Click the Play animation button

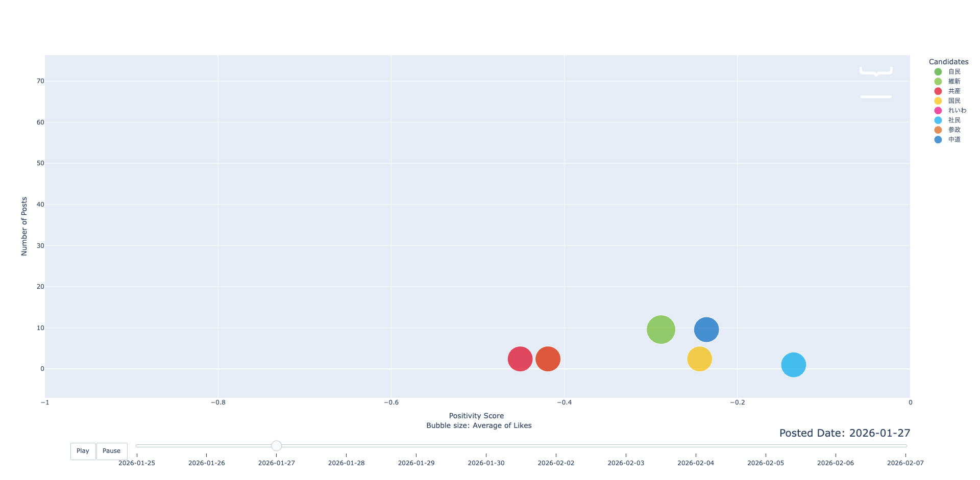click(83, 451)
